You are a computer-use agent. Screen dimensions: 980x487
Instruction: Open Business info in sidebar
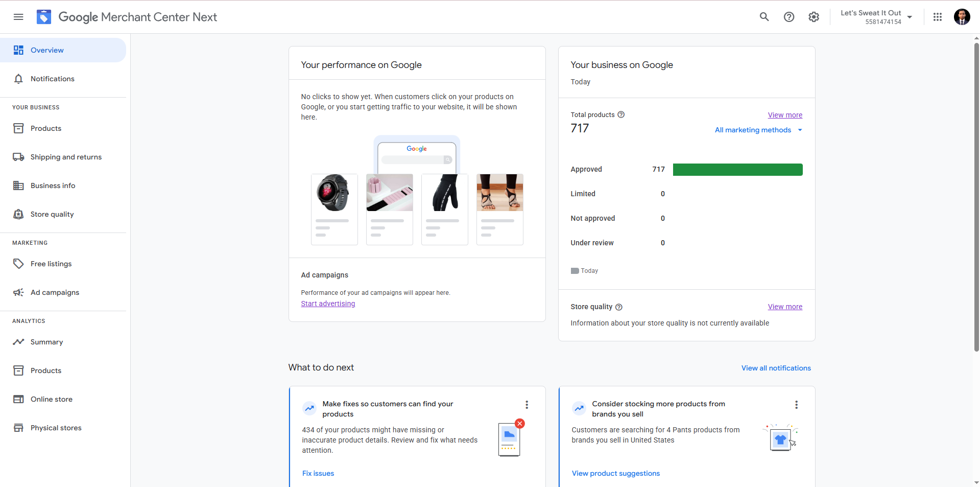63,185
